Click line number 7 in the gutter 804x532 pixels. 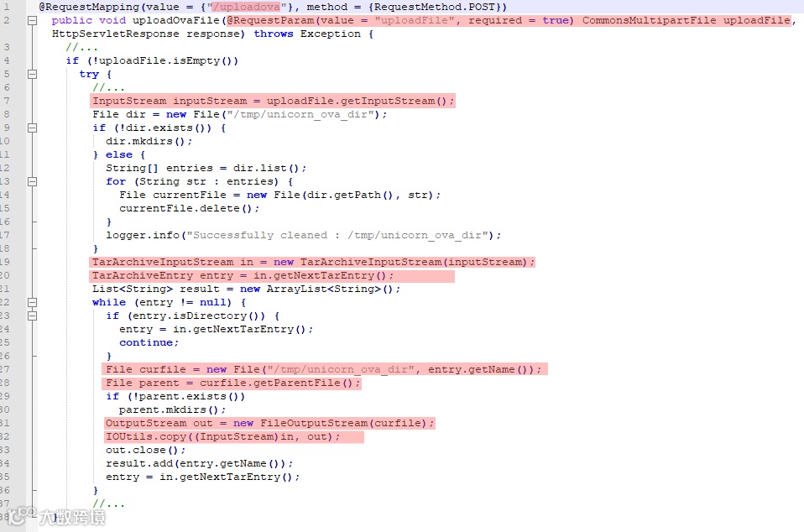point(7,101)
